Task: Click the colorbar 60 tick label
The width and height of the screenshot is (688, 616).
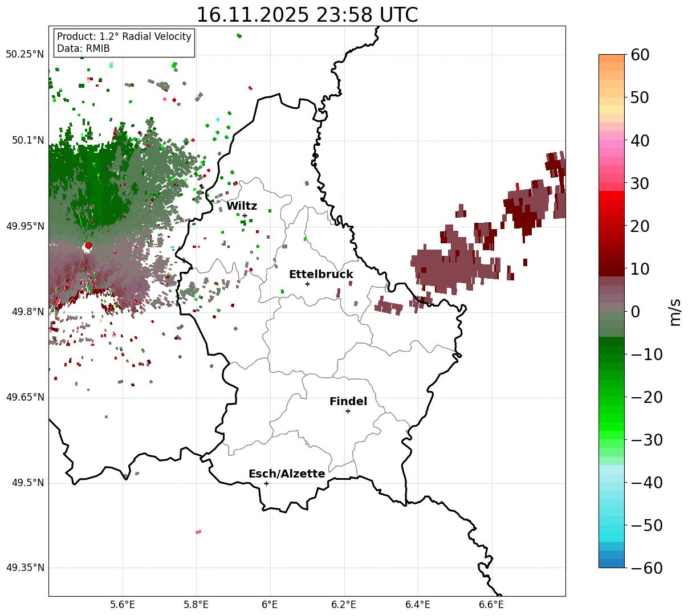Action: point(639,55)
